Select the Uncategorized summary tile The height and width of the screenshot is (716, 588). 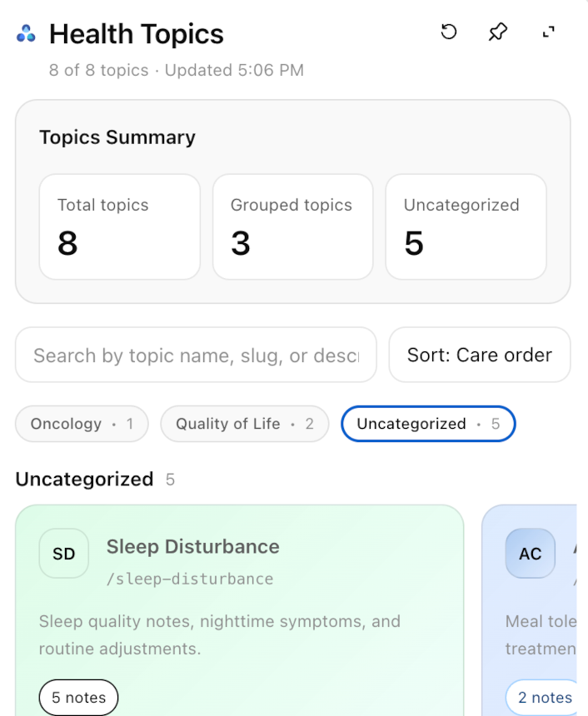pos(466,226)
